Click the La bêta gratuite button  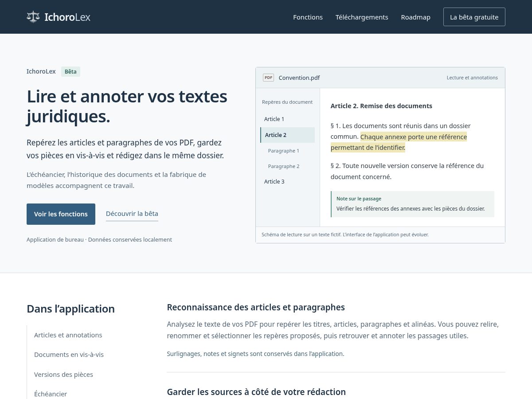pos(474,17)
